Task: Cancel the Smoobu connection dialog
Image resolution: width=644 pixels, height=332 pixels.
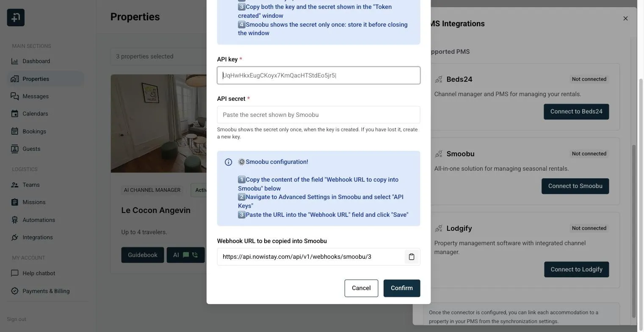Action: (361, 288)
